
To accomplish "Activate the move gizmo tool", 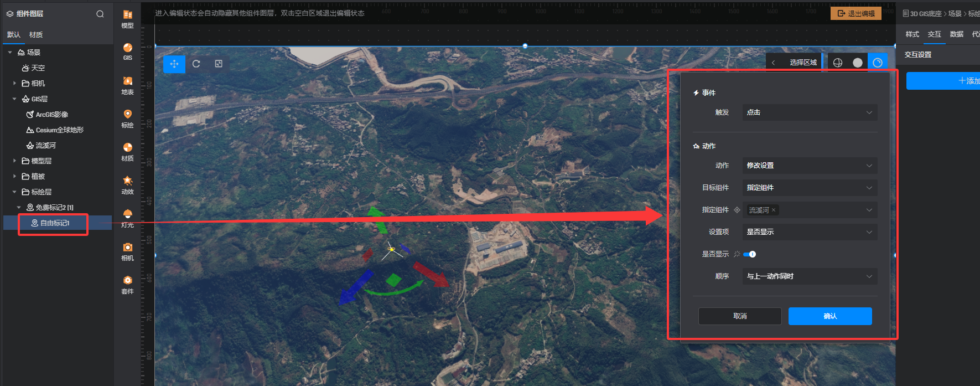I will pyautogui.click(x=174, y=64).
